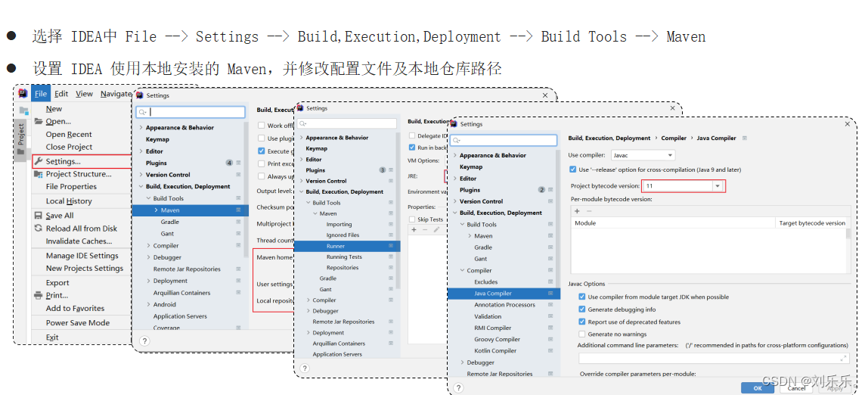The height and width of the screenshot is (395, 868).
Task: Click the minus icon above the Module table
Action: tap(589, 211)
